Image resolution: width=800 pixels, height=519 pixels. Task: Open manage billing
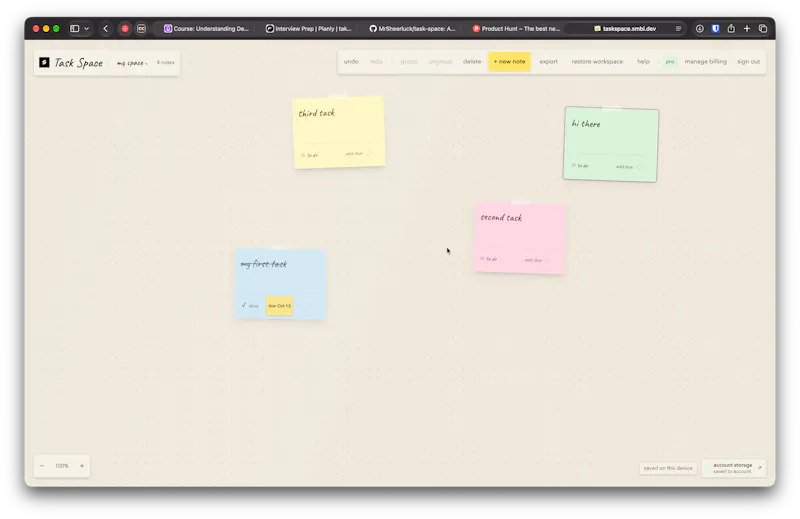pos(706,62)
